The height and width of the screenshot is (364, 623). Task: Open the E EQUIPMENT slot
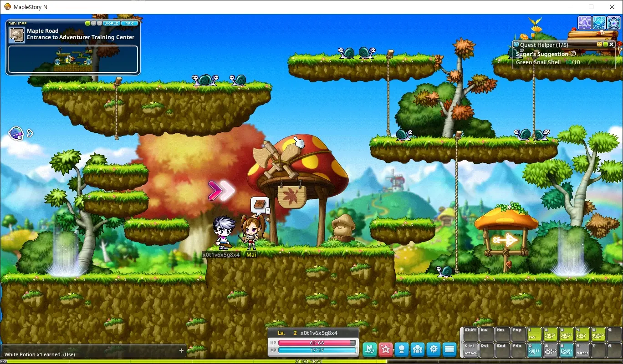tap(567, 350)
